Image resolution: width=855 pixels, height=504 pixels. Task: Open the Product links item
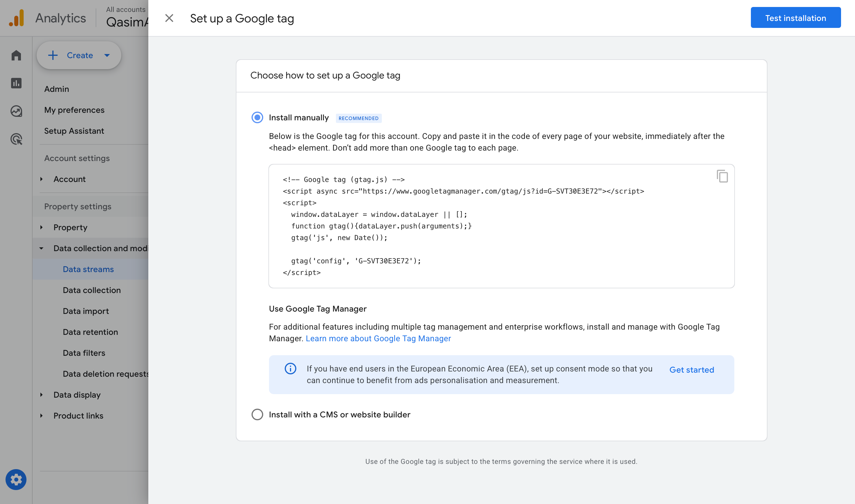pyautogui.click(x=78, y=416)
